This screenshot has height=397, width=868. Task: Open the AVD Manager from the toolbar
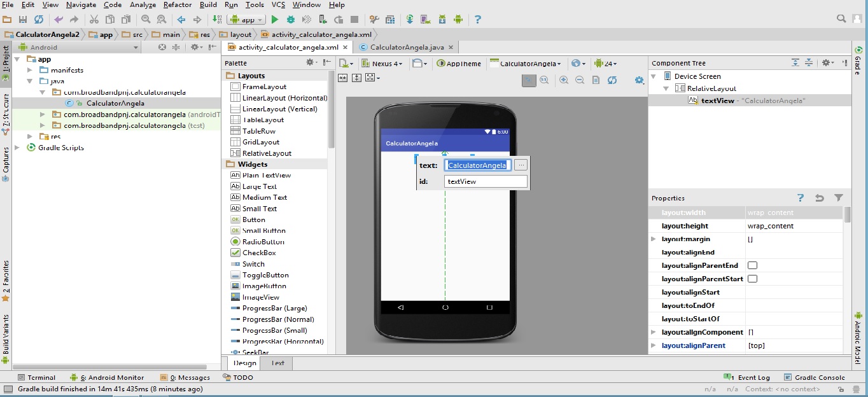tap(424, 19)
